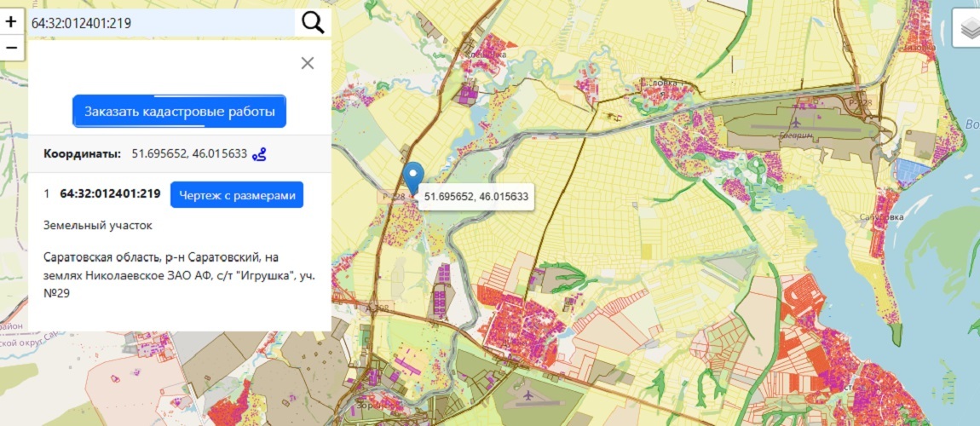
Task: Click the magnifying glass search icon
Action: 313,23
